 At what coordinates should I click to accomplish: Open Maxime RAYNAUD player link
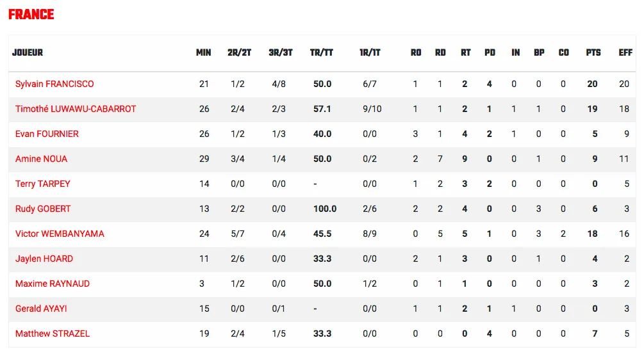[52, 284]
